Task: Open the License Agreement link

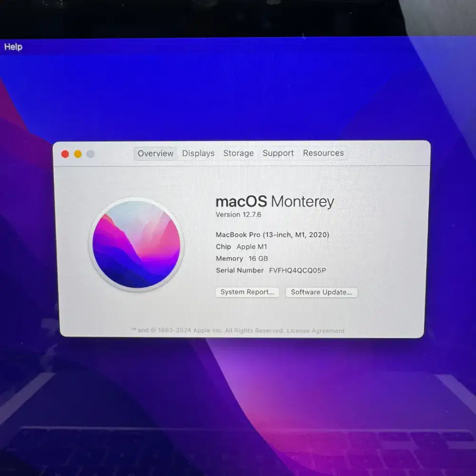Action: tap(316, 331)
